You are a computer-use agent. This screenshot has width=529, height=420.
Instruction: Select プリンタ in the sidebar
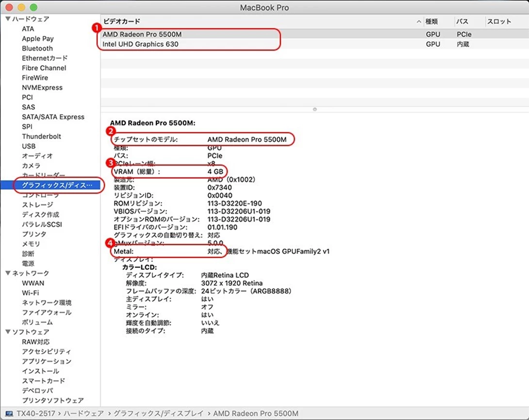[34, 234]
